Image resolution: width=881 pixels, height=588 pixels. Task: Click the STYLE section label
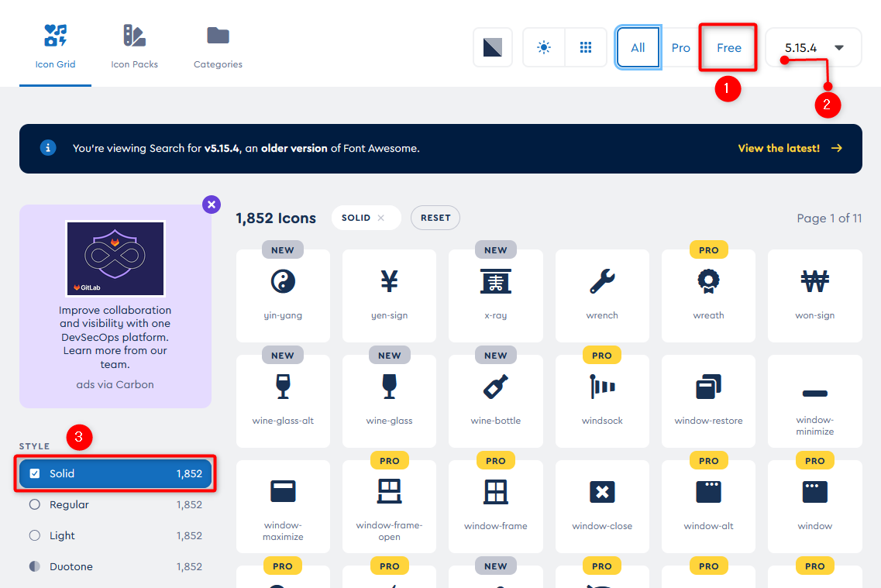pos(34,446)
